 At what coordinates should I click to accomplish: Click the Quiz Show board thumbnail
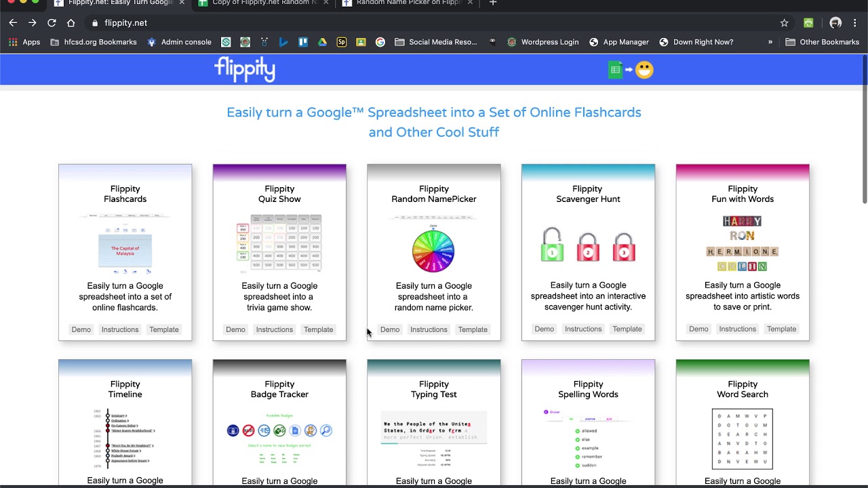pos(279,244)
